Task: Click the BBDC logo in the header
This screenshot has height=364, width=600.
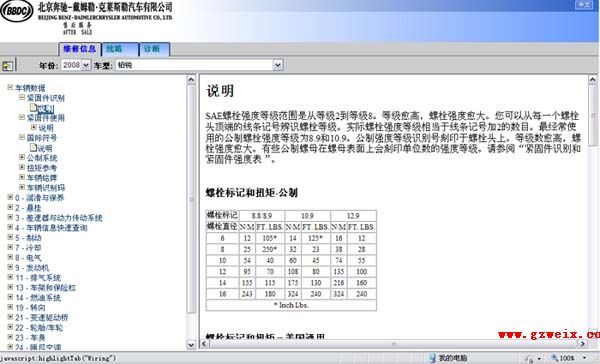Action: coord(17,11)
